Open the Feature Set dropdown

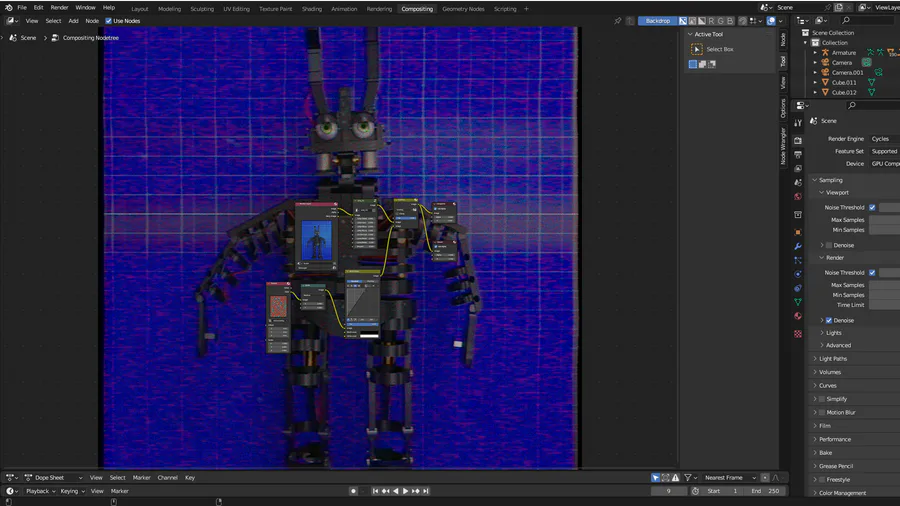tap(885, 151)
